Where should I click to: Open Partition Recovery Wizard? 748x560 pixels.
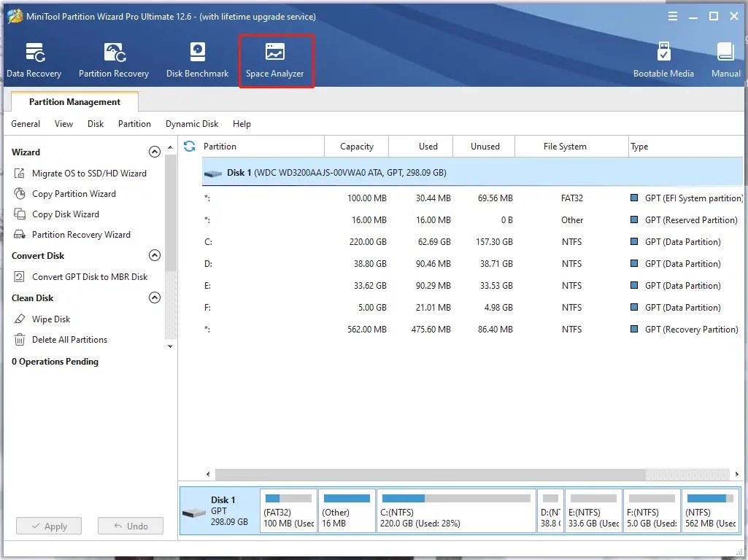(72, 235)
